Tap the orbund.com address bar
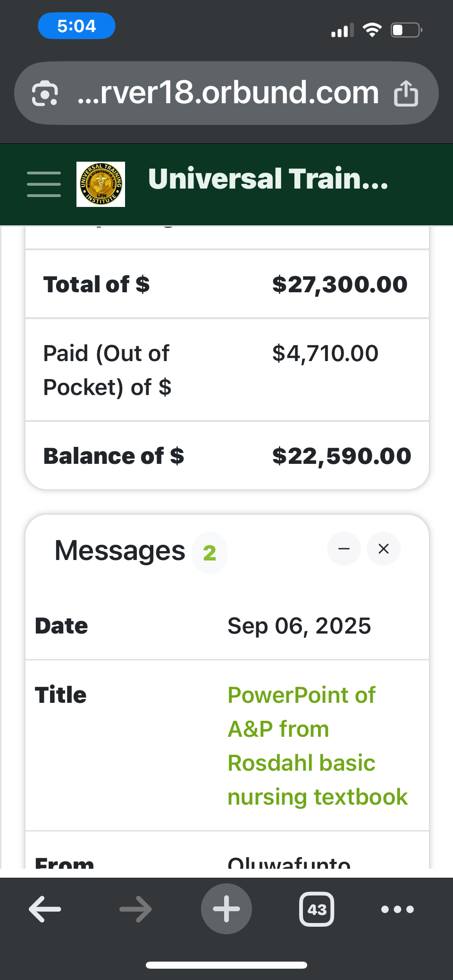Viewport: 453px width, 980px height. pyautogui.click(x=227, y=93)
